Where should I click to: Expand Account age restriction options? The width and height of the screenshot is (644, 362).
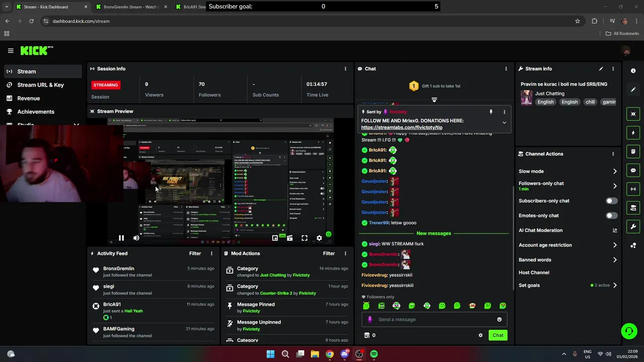pos(615,245)
